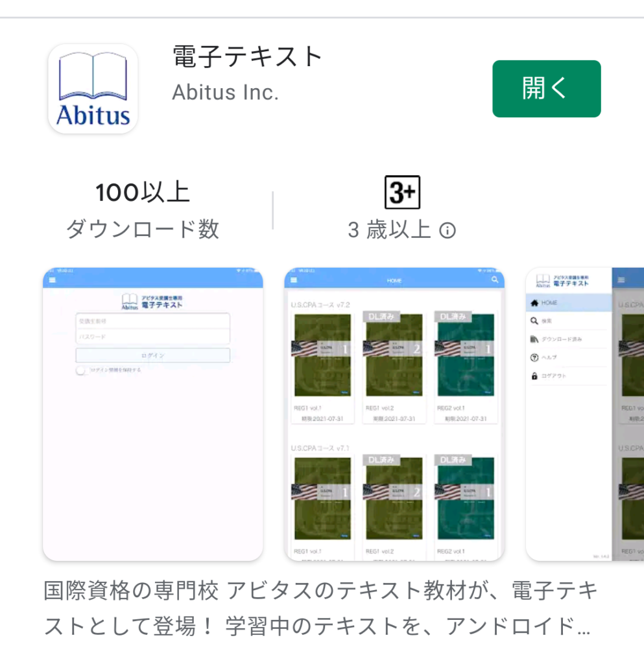Click the 3 歳以上 age rating text

389,230
